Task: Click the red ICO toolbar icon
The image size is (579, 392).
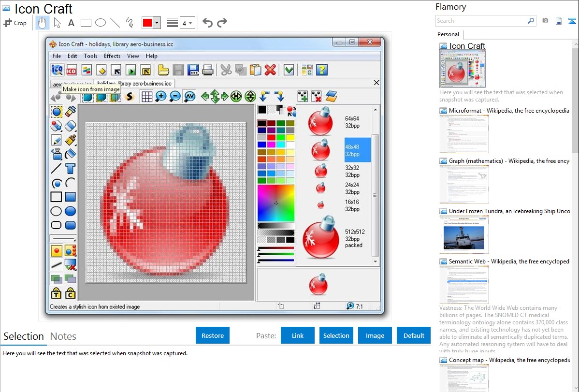Action: click(72, 70)
